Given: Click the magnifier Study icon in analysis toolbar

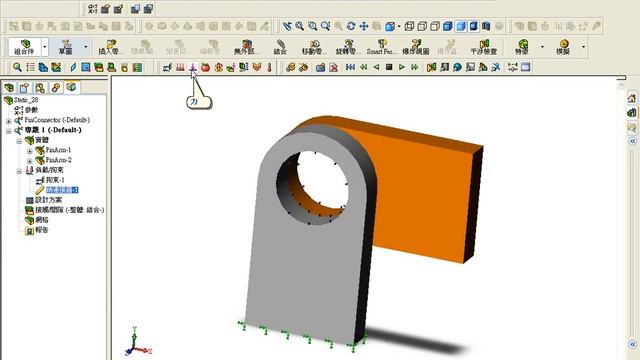Looking at the screenshot, I should [x=17, y=67].
